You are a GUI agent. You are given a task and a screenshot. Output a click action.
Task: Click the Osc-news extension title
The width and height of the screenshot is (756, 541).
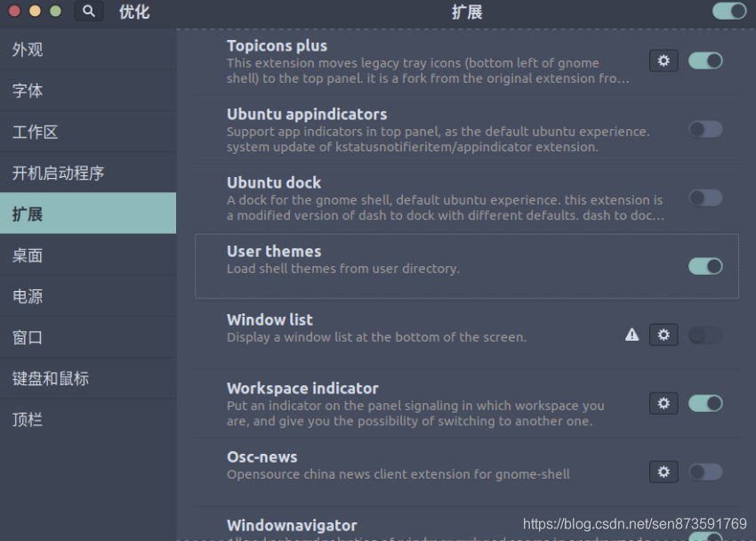(261, 456)
